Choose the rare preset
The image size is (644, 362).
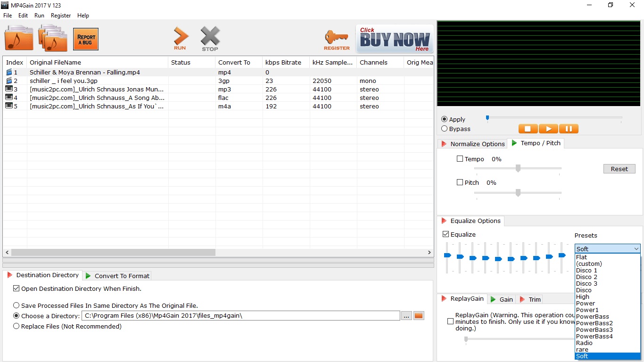[x=608, y=350]
